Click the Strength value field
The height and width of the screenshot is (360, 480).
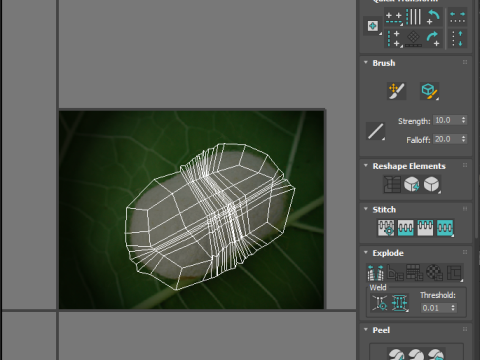(x=446, y=120)
